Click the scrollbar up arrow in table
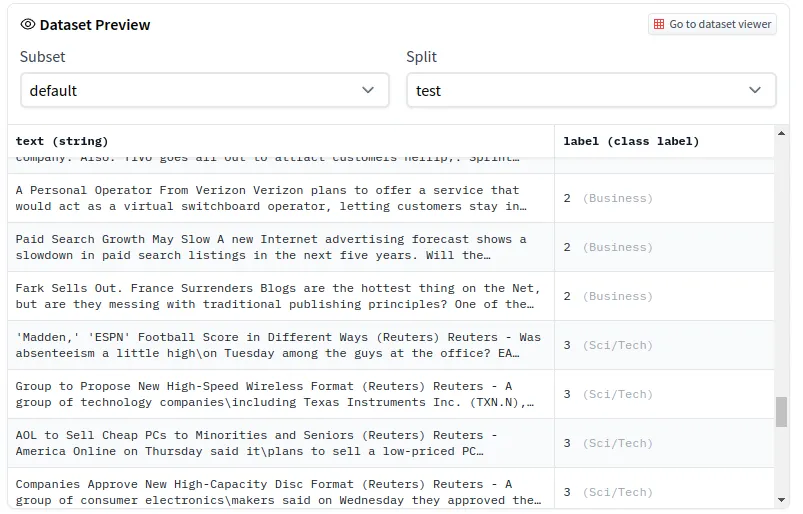 (781, 134)
